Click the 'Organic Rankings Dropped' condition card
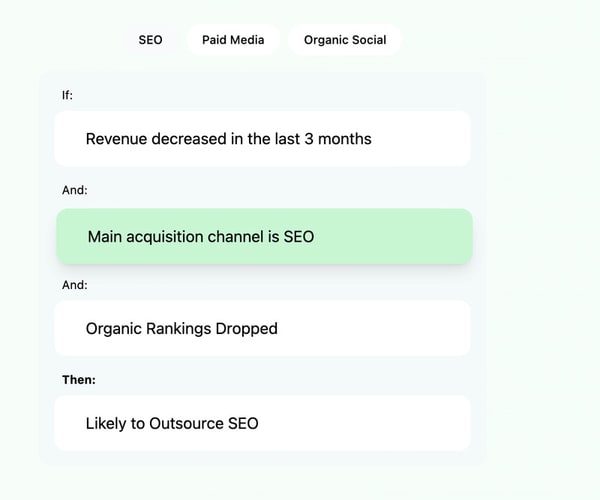This screenshot has width=600, height=500. pos(262,328)
